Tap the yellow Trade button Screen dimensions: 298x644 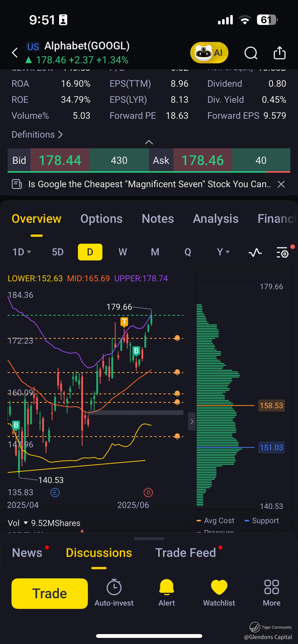50,593
